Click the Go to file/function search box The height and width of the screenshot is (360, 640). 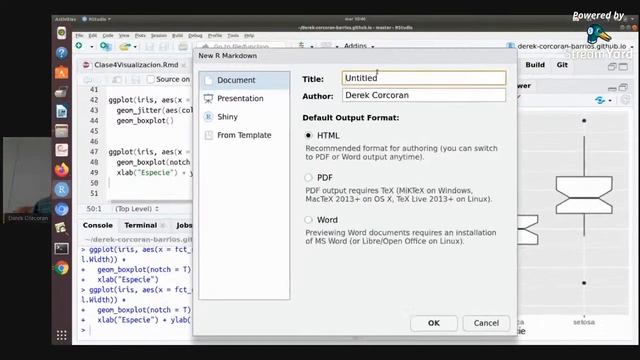pos(241,47)
